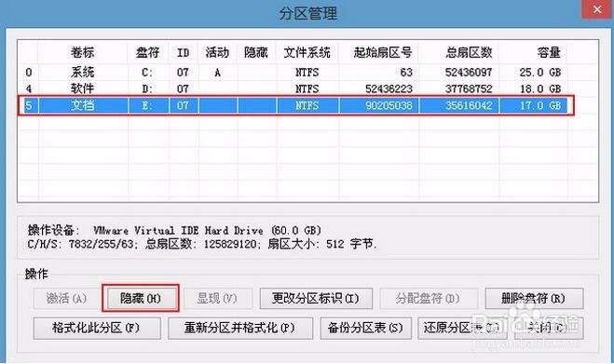Image resolution: width=614 pixels, height=364 pixels.
Task: Click drive letter C: cell
Action: pos(147,73)
